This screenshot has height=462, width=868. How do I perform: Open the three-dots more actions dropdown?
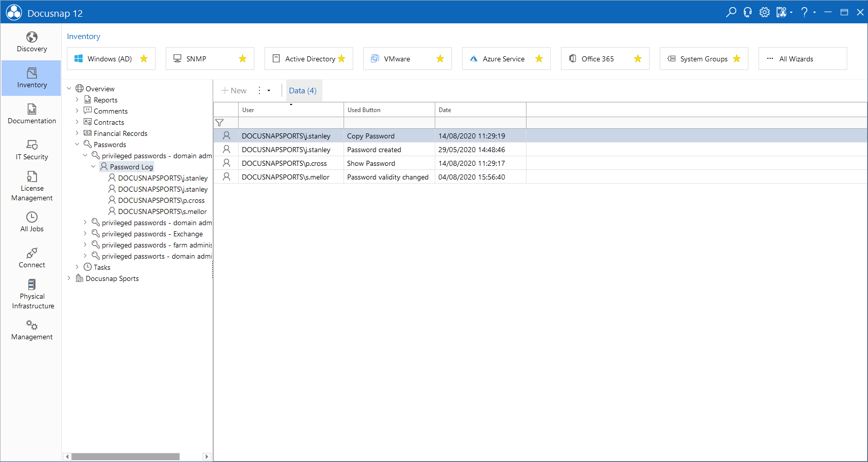(x=263, y=91)
